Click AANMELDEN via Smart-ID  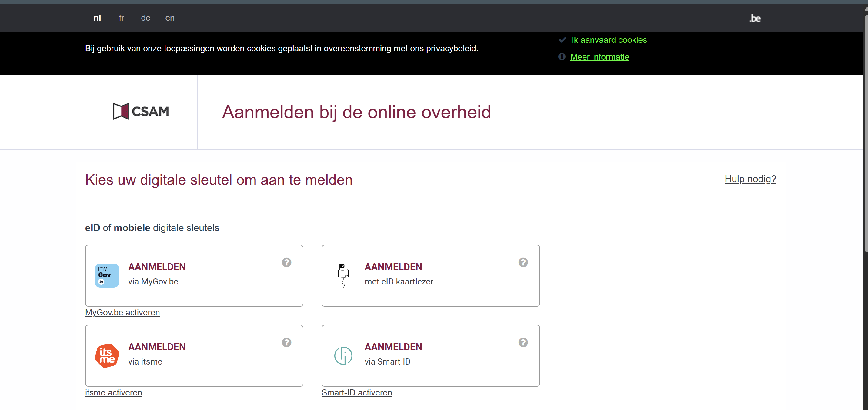coord(431,355)
